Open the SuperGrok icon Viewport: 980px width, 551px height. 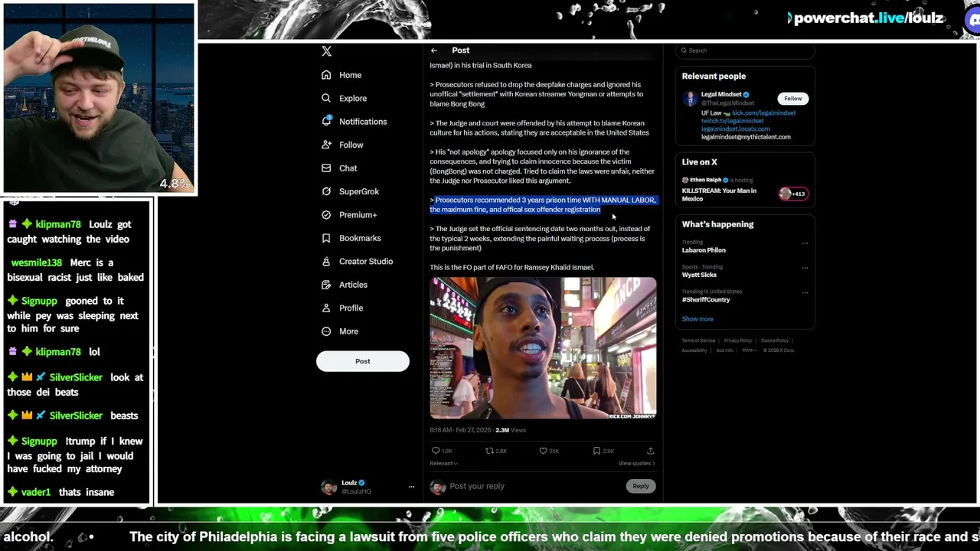[x=326, y=191]
